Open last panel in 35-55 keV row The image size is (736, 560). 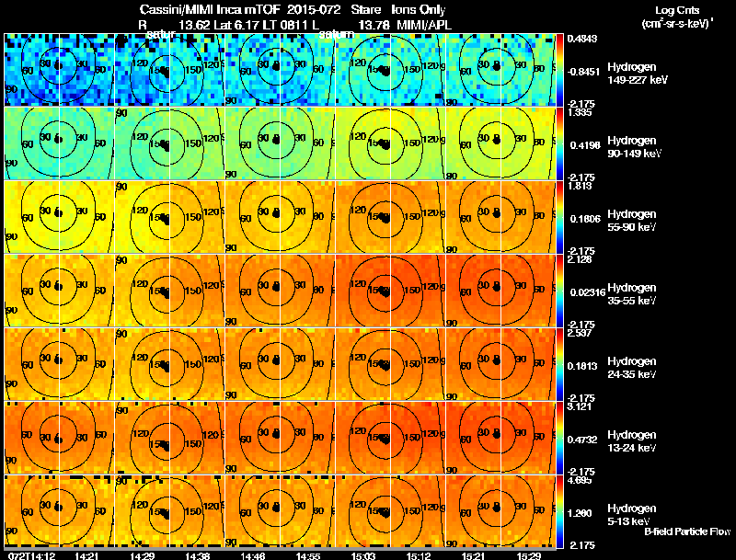(x=500, y=291)
